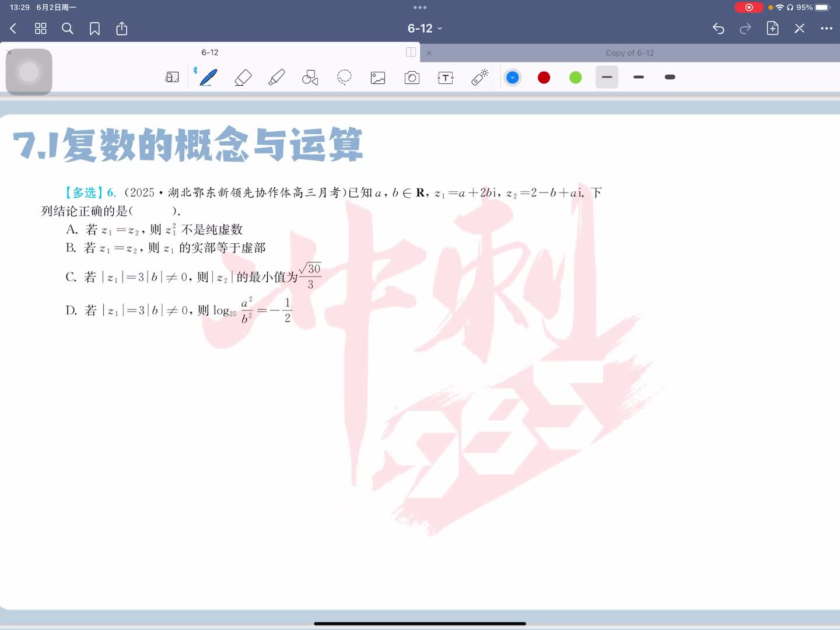Switch to the Copy of 6-12 tab
This screenshot has width=840, height=630.
click(x=629, y=53)
